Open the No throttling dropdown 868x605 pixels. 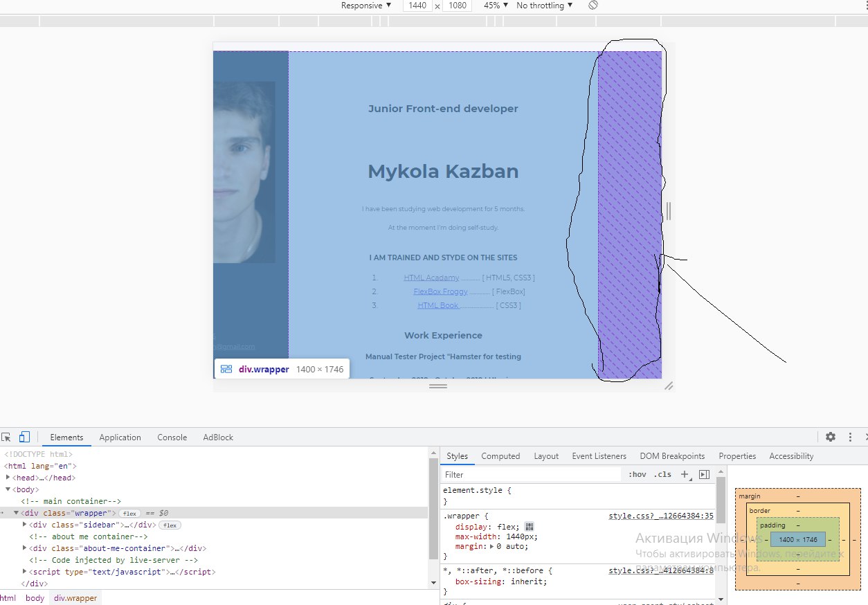(x=545, y=5)
